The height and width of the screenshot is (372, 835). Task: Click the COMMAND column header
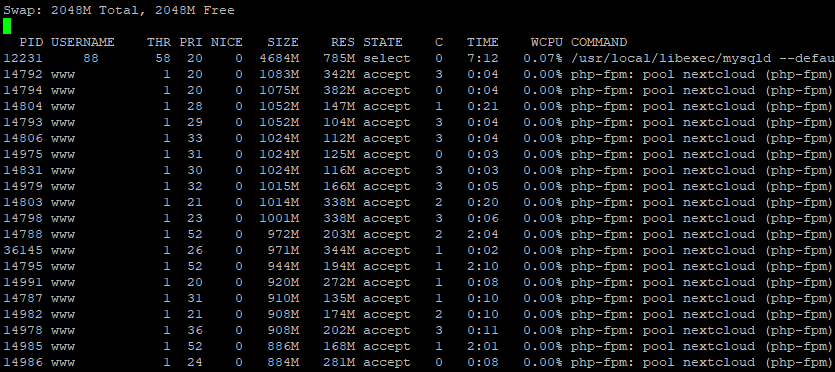[x=599, y=42]
